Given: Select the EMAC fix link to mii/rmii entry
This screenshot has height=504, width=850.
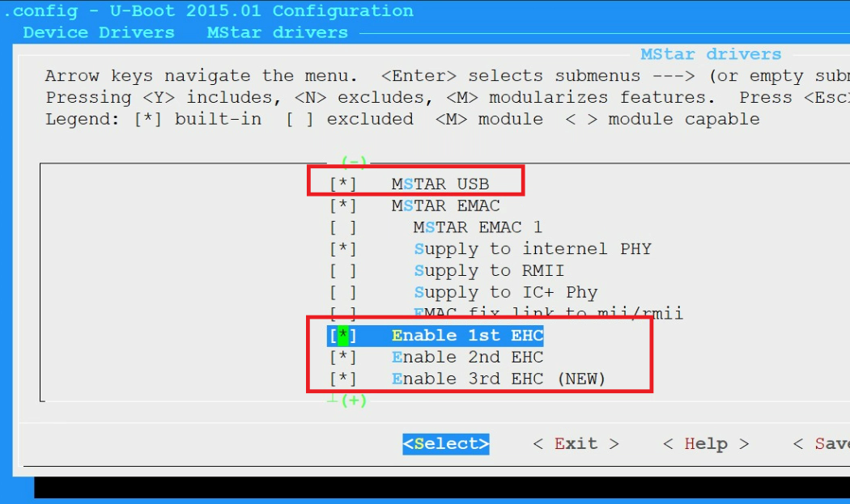Looking at the screenshot, I should [548, 314].
